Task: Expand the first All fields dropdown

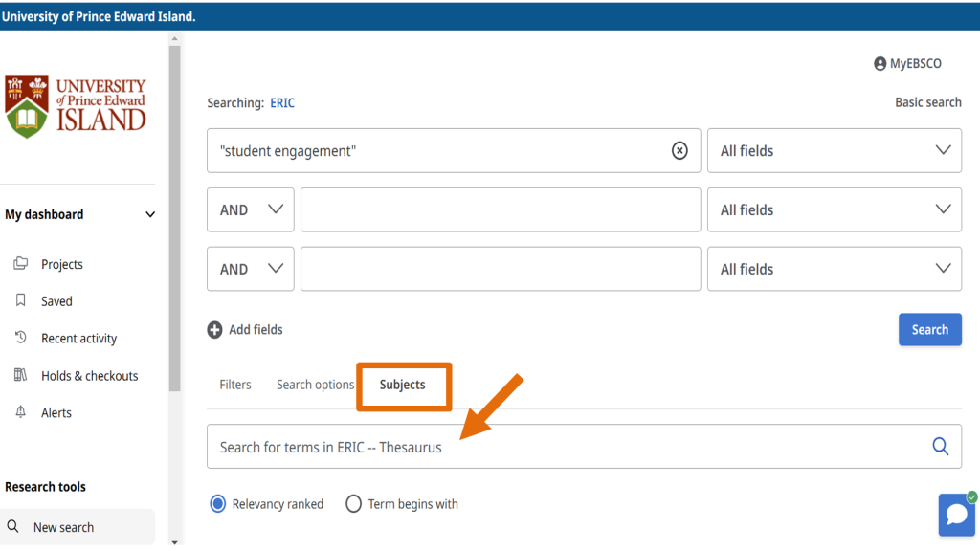Action: coord(834,151)
